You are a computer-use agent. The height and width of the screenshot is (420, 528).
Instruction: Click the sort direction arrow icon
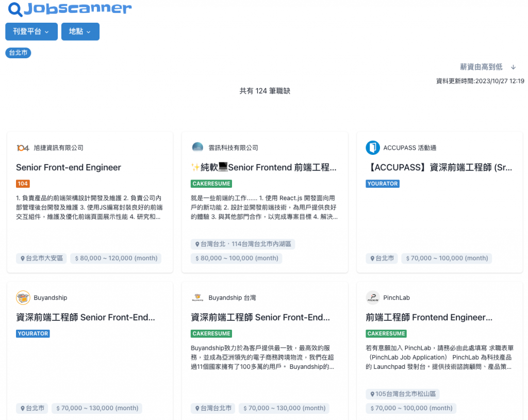(x=513, y=67)
